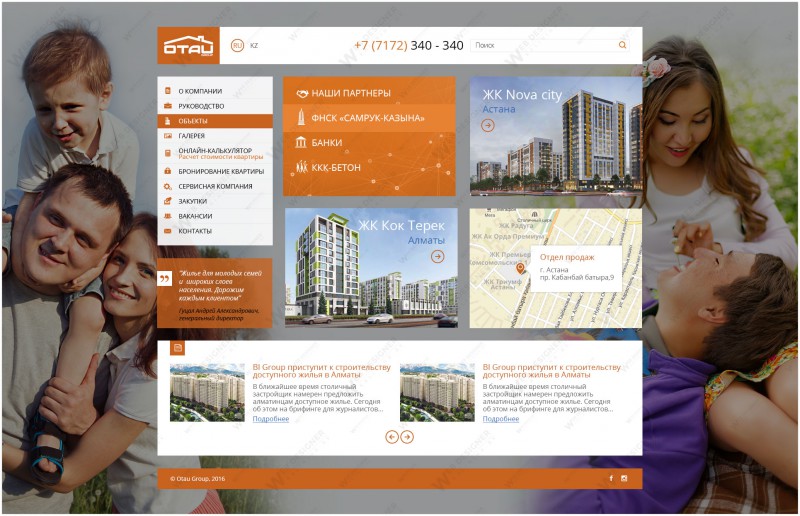Screen dimensions: 800x516
Task: Open ФНСК «Самрук-Казына» partner link
Action: click(x=369, y=118)
